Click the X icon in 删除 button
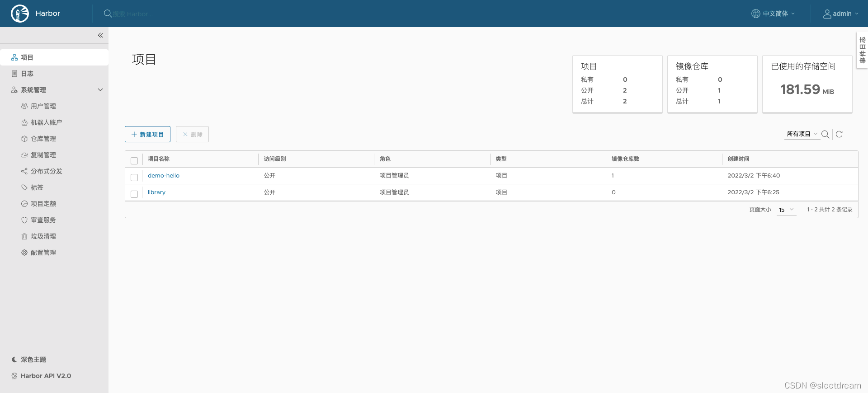Viewport: 868px width, 393px height. 185,134
